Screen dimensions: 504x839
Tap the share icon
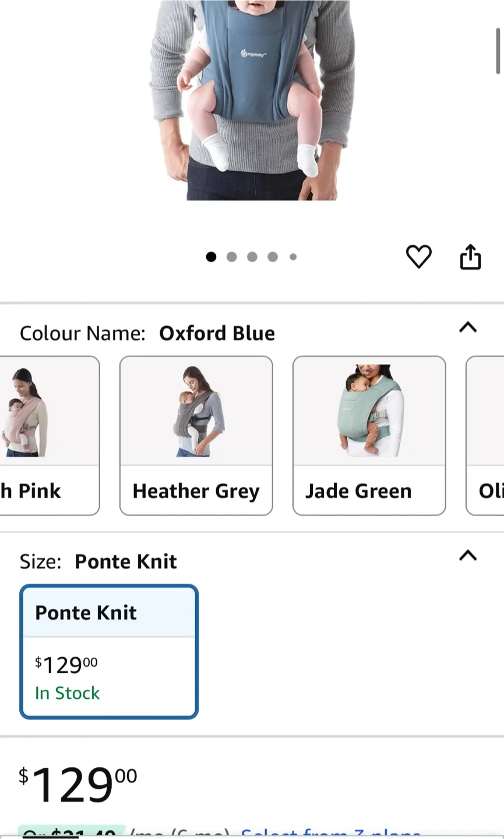coord(470,257)
